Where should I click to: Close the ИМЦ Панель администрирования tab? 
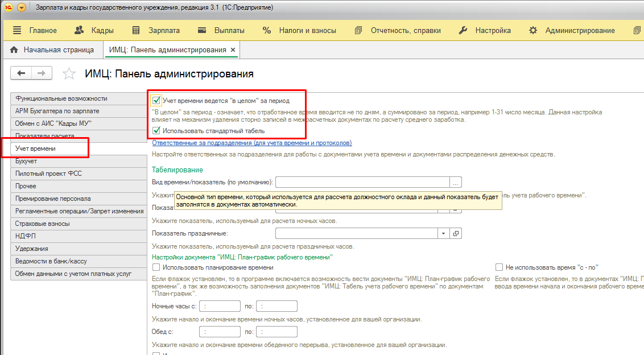pos(233,50)
